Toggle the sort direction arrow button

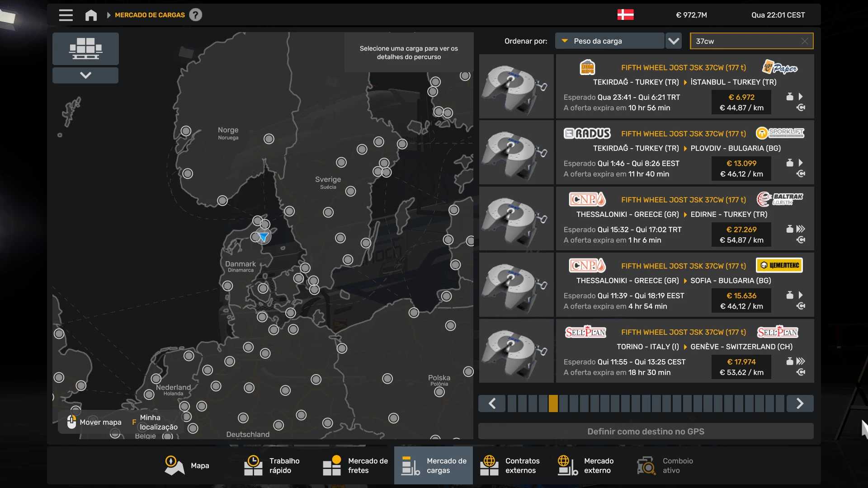[674, 41]
